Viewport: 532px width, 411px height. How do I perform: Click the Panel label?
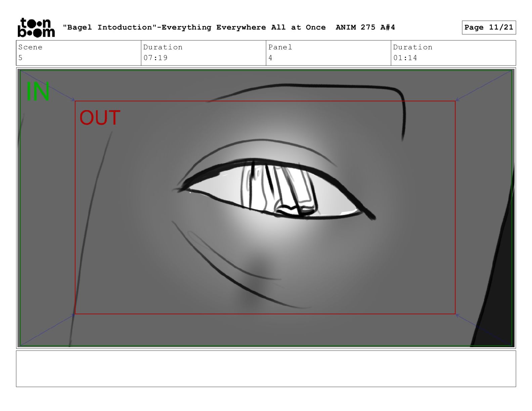point(280,47)
